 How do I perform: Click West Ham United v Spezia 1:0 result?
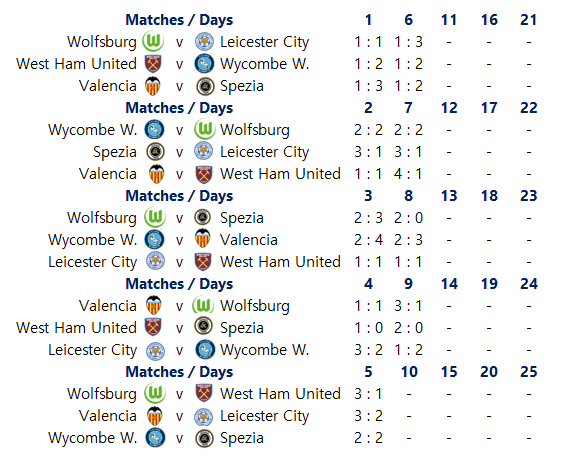[368, 328]
